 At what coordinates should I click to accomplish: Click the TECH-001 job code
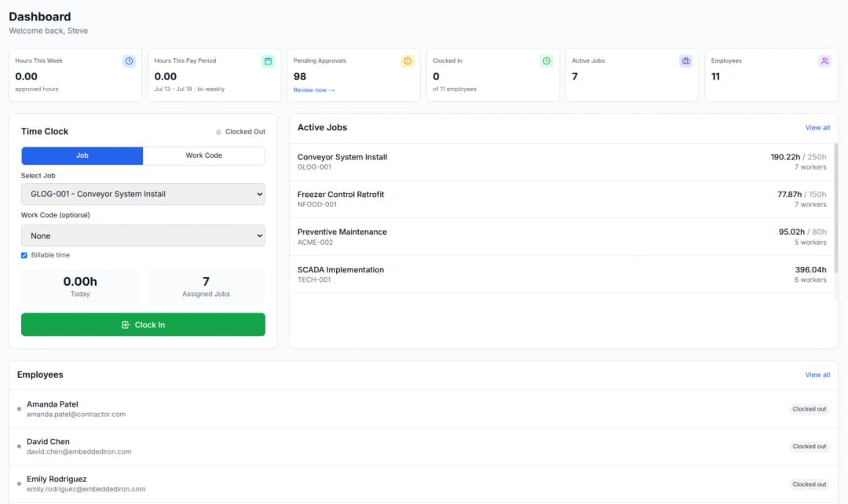314,279
